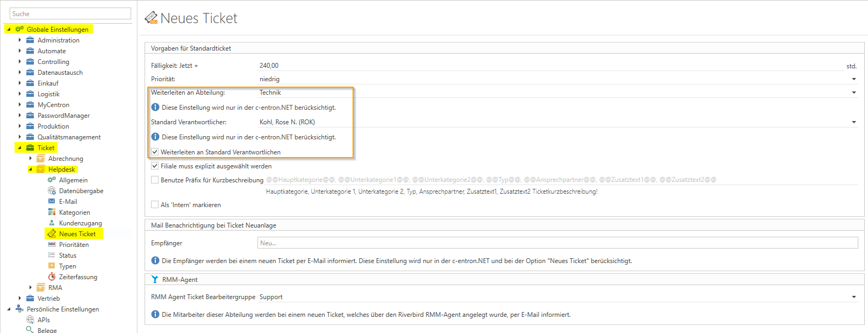Screen dimensions: 868x333
Task: Select the Allgemein gears icon
Action: pos(52,180)
